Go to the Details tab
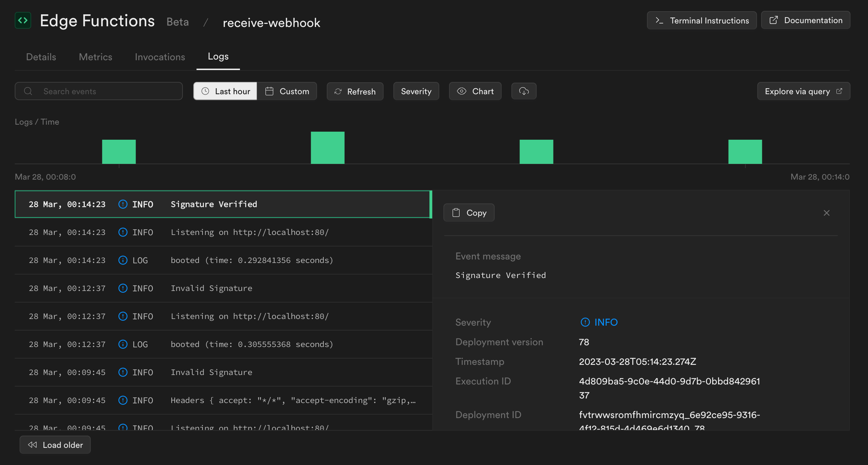 (41, 57)
